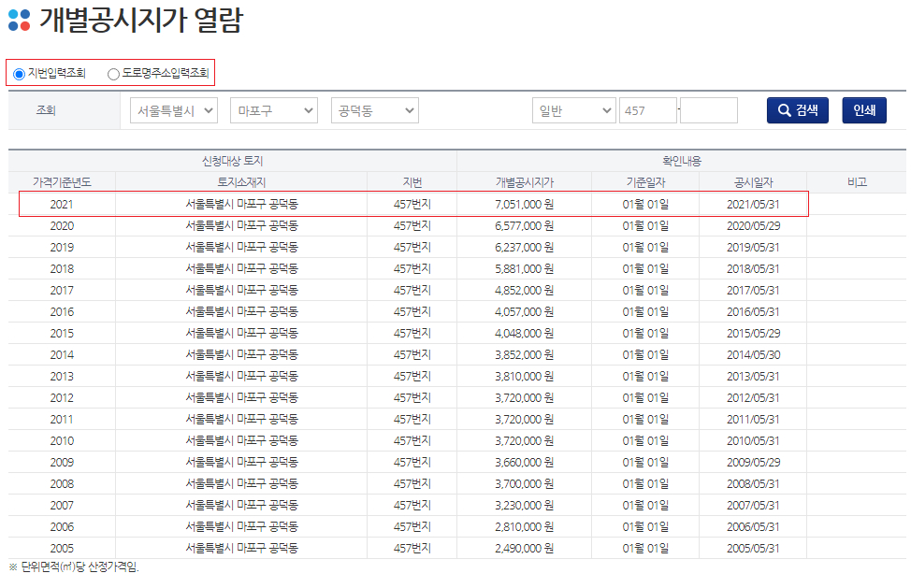
Task: Click the 확인내용 group header
Action: (682, 161)
